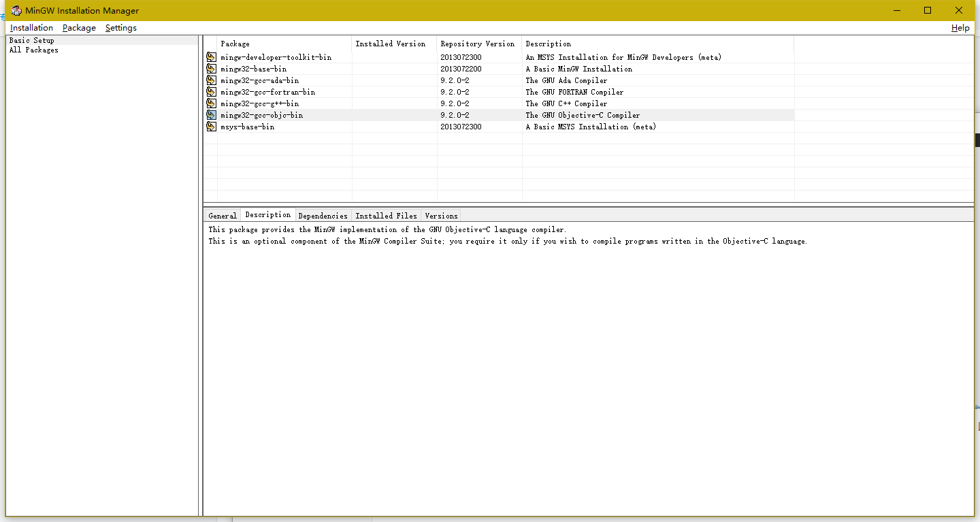The height and width of the screenshot is (522, 980).
Task: Close the MinGW Installation Manager window
Action: pos(959,10)
